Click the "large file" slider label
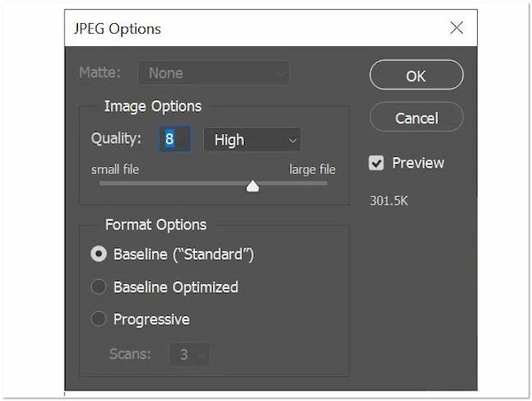 312,169
